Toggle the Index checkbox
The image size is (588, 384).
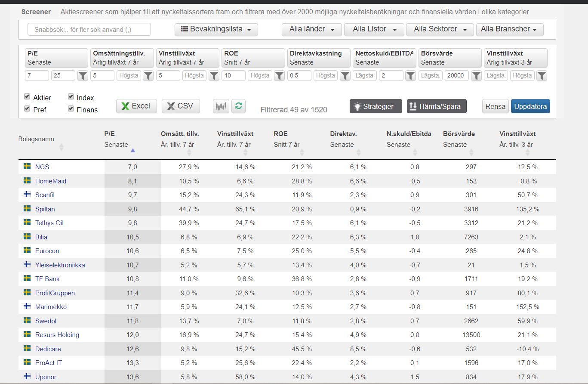tap(71, 97)
